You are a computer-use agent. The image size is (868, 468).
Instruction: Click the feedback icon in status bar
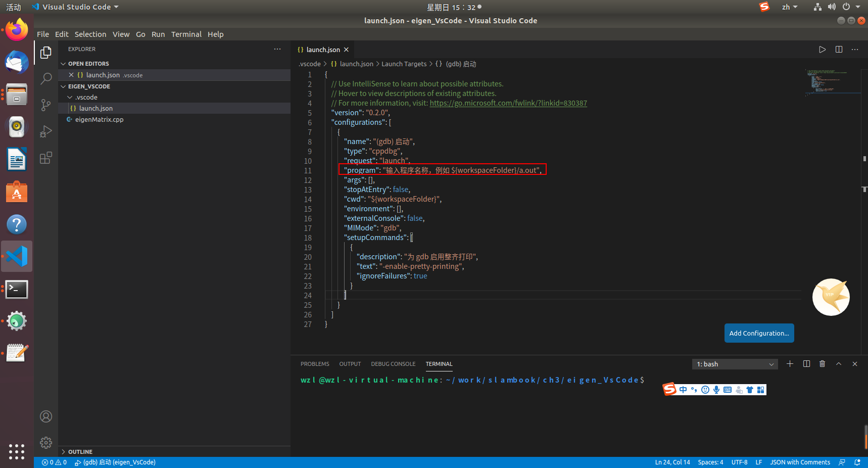842,462
